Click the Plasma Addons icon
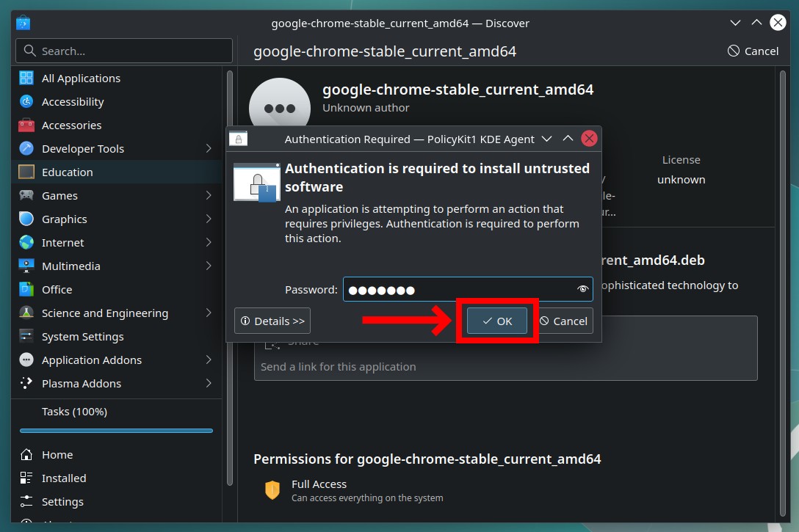Image resolution: width=799 pixels, height=532 pixels. click(x=26, y=383)
